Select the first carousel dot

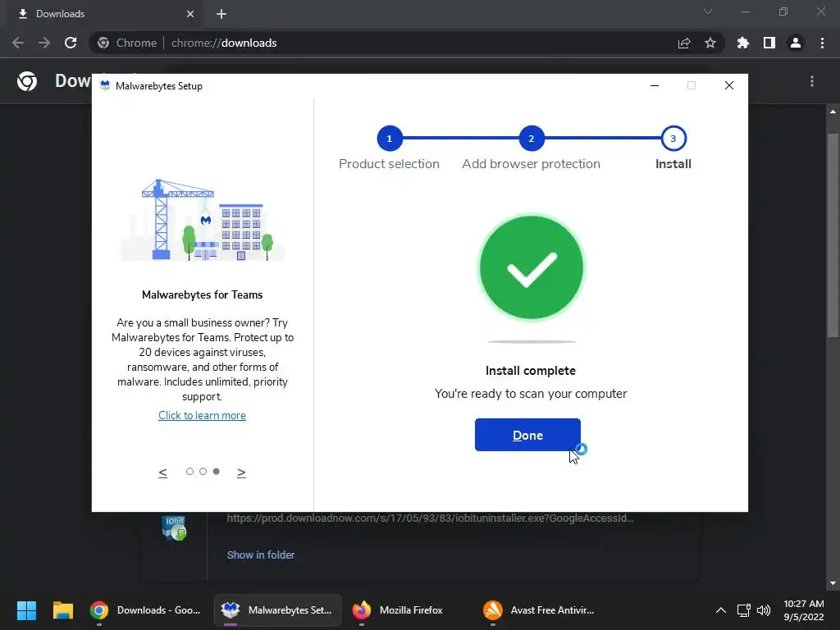189,472
